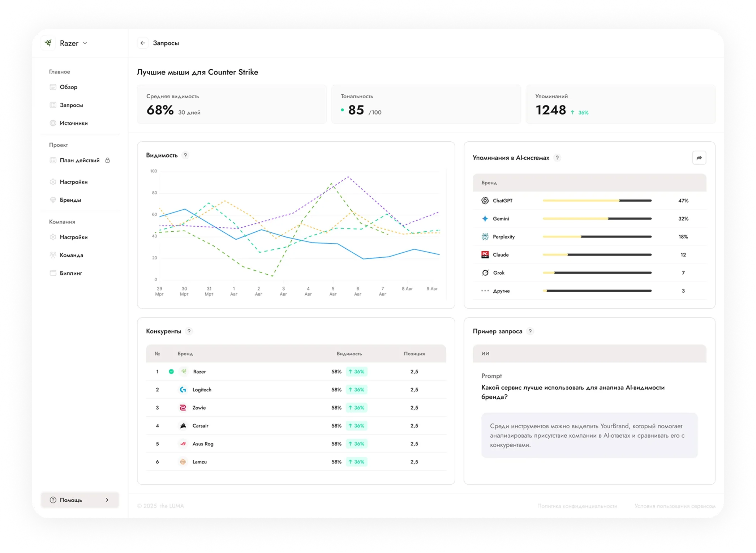Open the Политика конфиденциальности link

click(x=577, y=506)
